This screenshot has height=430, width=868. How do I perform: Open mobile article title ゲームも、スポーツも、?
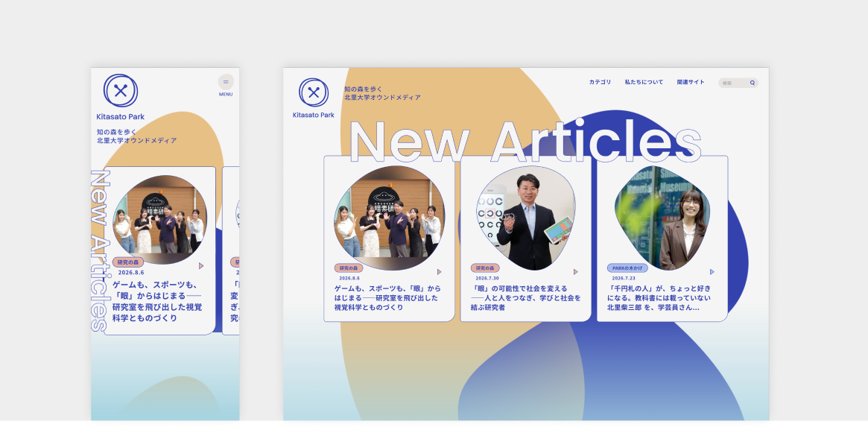click(x=157, y=302)
